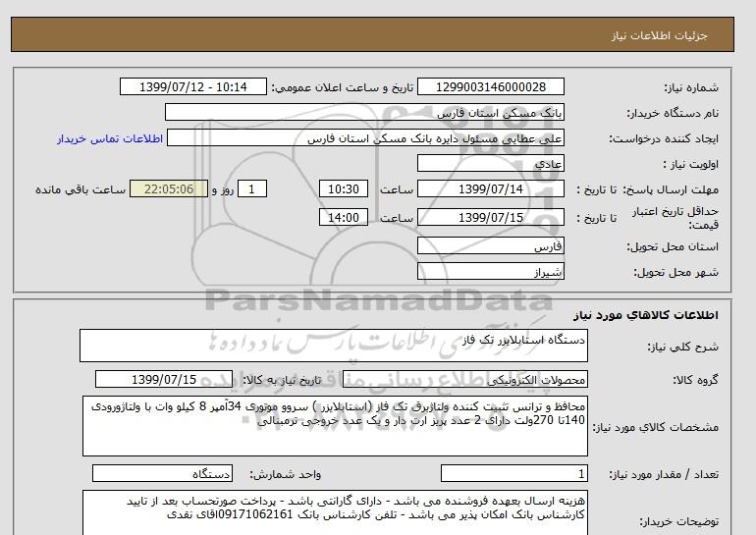Select the price validity time 14:00
This screenshot has height=535, width=756.
pos(344,218)
